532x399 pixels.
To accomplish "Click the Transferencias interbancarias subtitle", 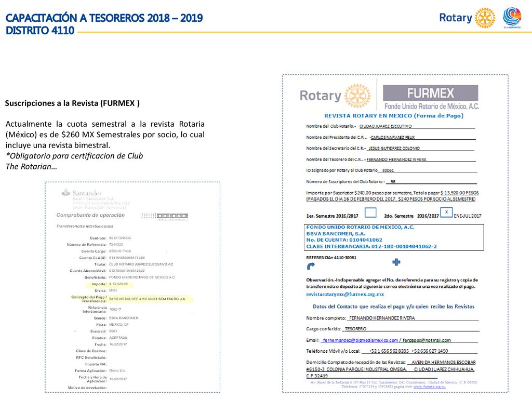I will tap(85, 227).
